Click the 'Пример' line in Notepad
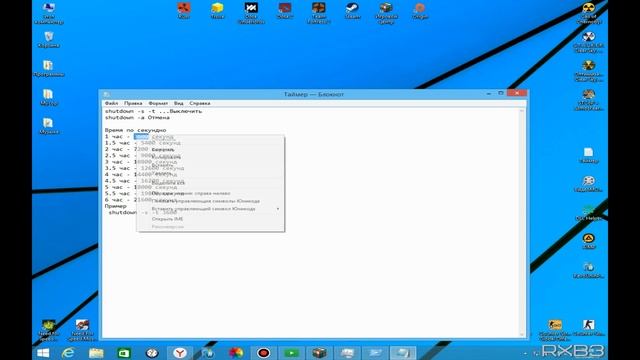 click(116, 206)
